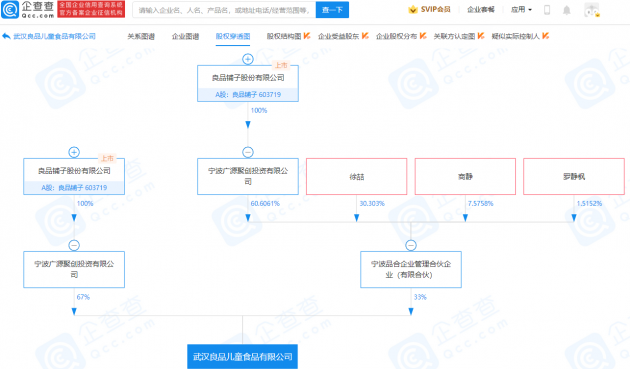Image resolution: width=630 pixels, height=369 pixels.
Task: Click VIP badge next to 股权结构图
Action: tap(307, 36)
